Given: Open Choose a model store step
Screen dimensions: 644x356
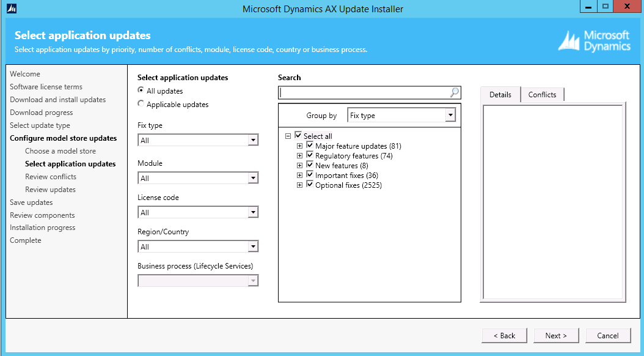Looking at the screenshot, I should (x=60, y=151).
